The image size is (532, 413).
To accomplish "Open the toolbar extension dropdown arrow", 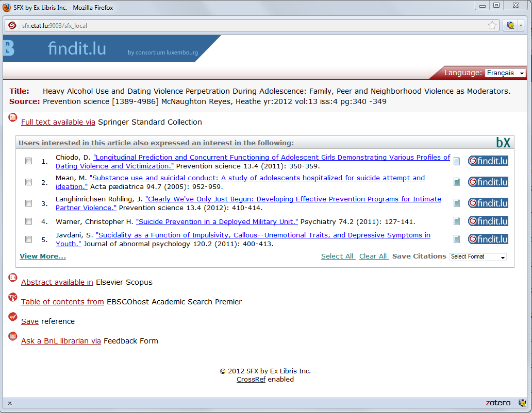I will coord(521,25).
